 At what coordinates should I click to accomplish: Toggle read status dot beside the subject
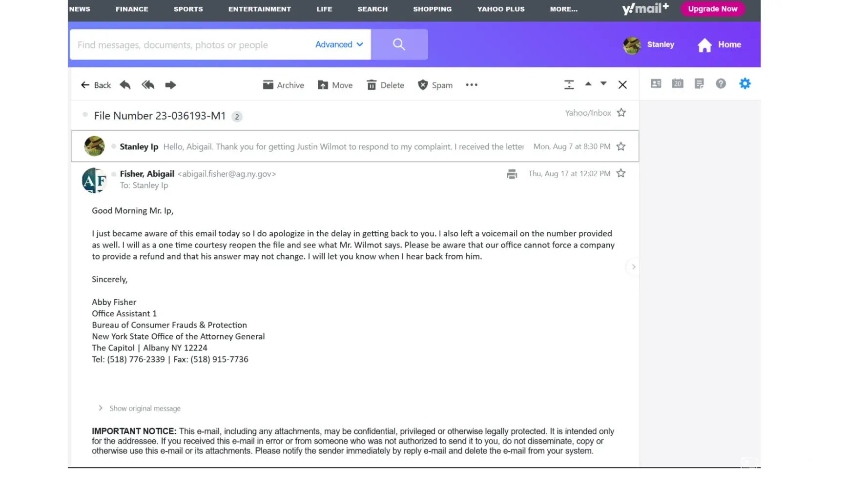tap(85, 115)
